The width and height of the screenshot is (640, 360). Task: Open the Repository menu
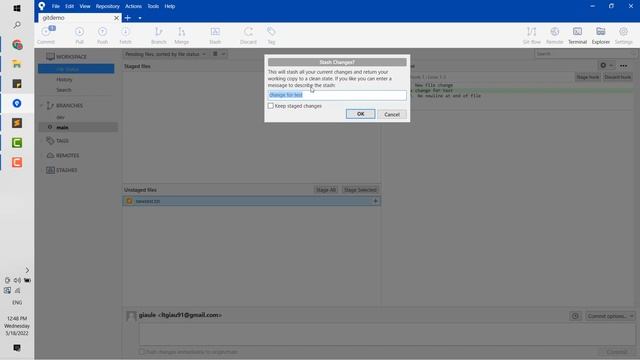(108, 6)
